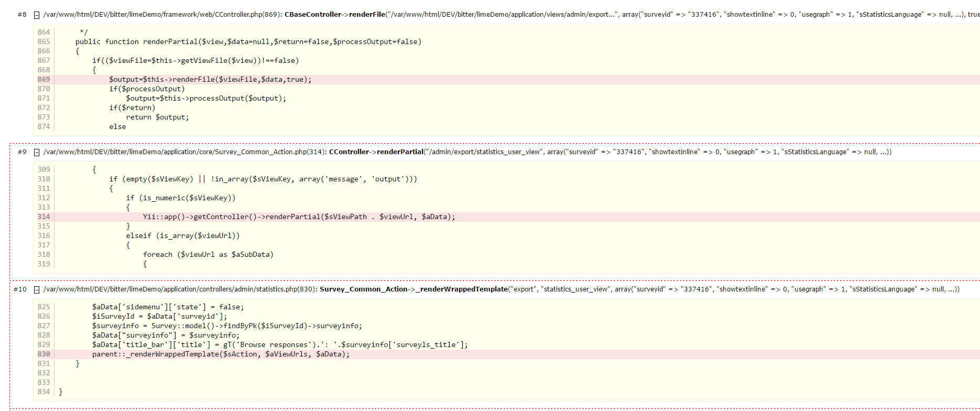Click highlighted line 314 with Yii::app() call
The height and width of the screenshot is (411, 980).
coord(299,217)
